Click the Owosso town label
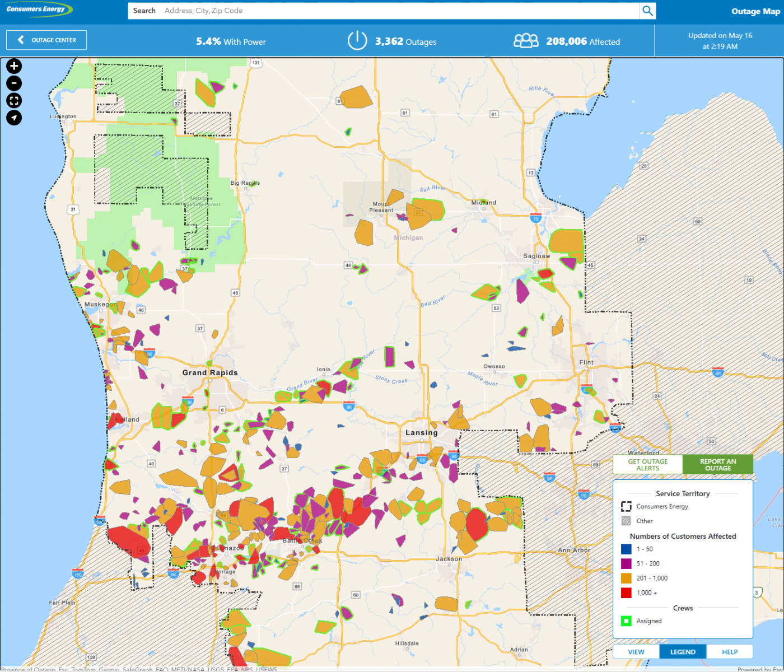Image resolution: width=784 pixels, height=672 pixels. click(x=494, y=366)
